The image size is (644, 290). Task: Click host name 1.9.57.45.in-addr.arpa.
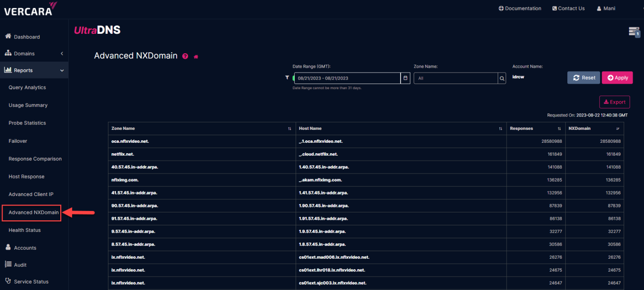click(322, 232)
